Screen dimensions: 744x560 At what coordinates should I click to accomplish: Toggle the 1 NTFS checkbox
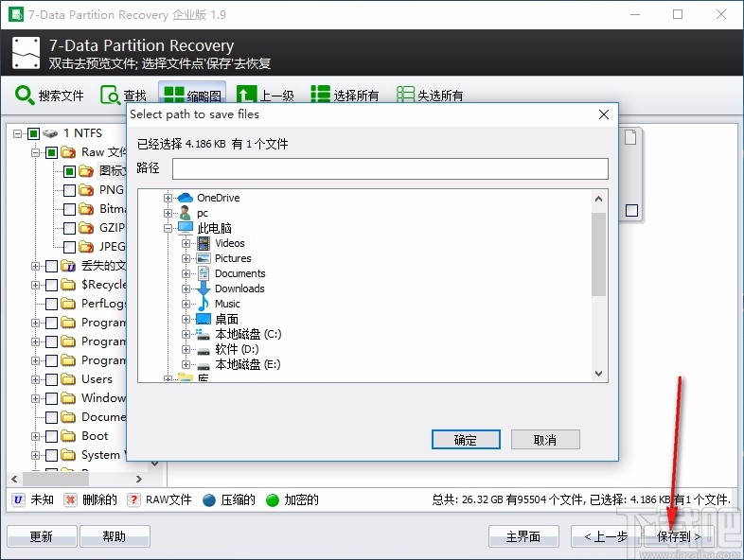click(33, 133)
